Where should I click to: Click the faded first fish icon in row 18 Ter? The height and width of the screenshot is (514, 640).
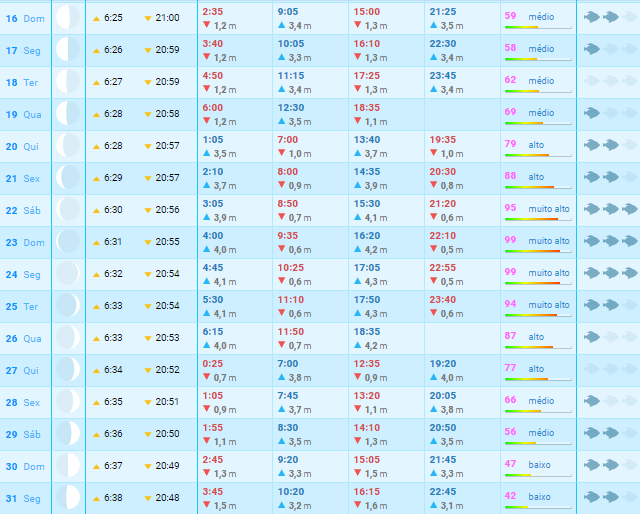(592, 81)
